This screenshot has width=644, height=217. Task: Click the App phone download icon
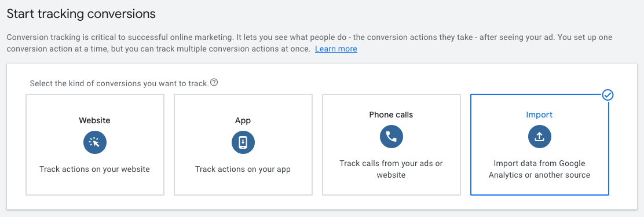pos(243,142)
